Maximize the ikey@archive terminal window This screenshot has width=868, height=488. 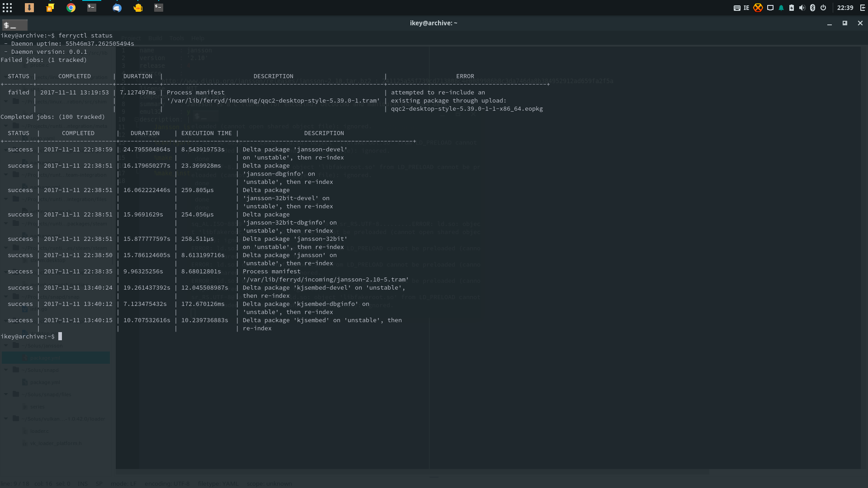pyautogui.click(x=844, y=23)
